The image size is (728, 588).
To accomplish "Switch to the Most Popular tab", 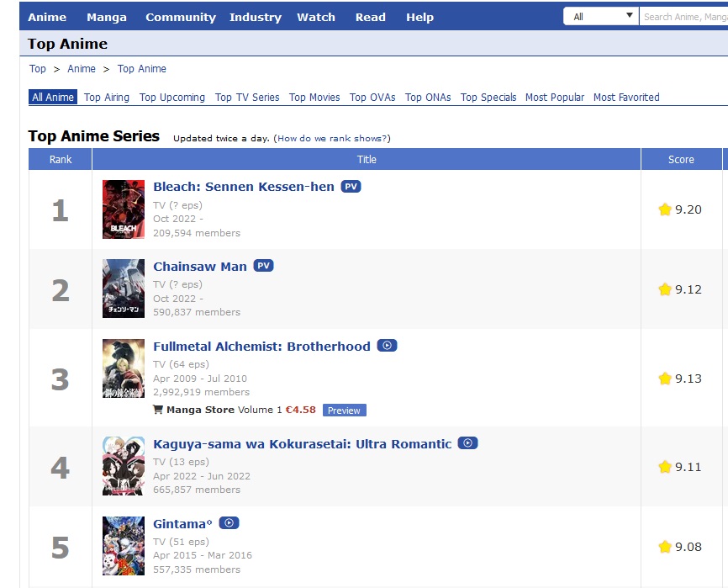I will point(555,97).
